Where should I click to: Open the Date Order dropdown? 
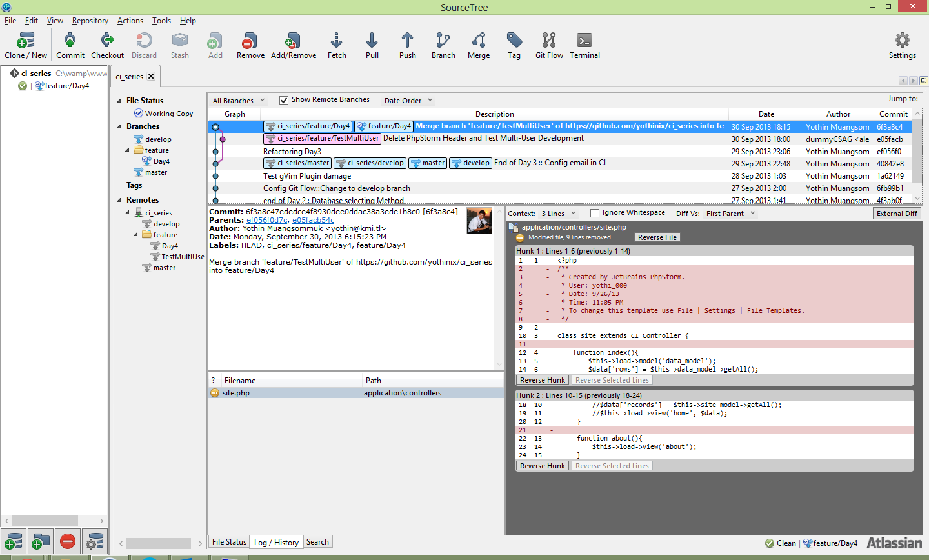(x=408, y=101)
